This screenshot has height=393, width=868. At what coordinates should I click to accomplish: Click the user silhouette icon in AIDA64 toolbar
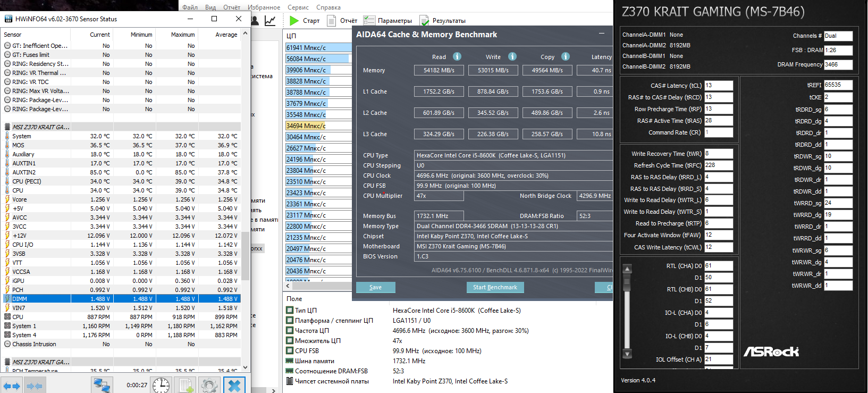tap(255, 21)
